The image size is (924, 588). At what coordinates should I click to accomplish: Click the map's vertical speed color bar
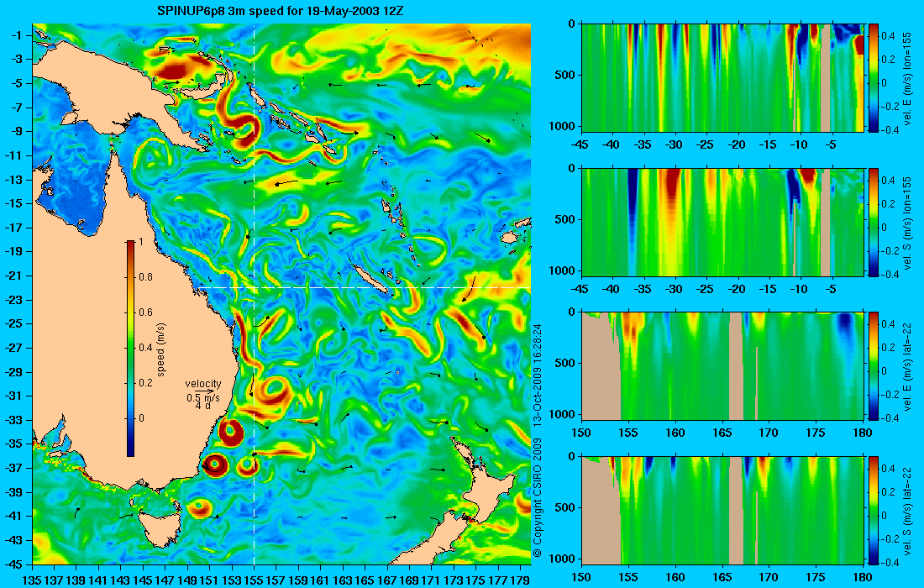(130, 349)
